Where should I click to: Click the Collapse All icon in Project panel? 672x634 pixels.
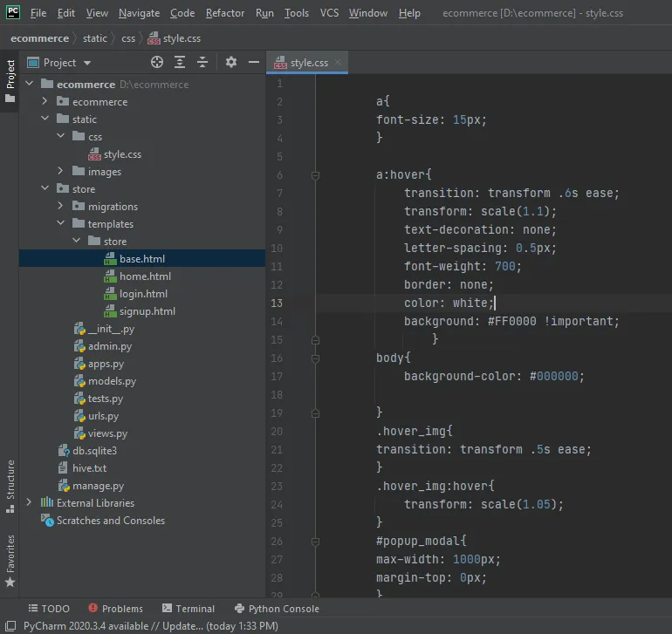pyautogui.click(x=202, y=63)
